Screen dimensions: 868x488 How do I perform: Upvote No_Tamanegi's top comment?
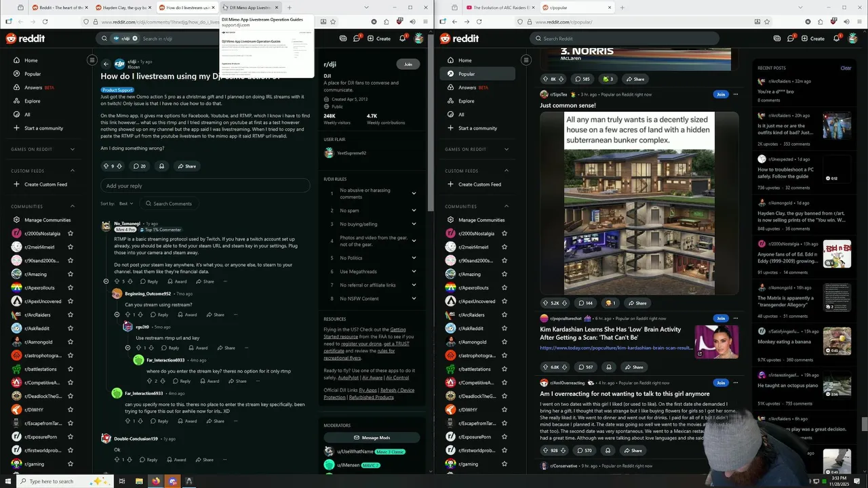click(117, 281)
